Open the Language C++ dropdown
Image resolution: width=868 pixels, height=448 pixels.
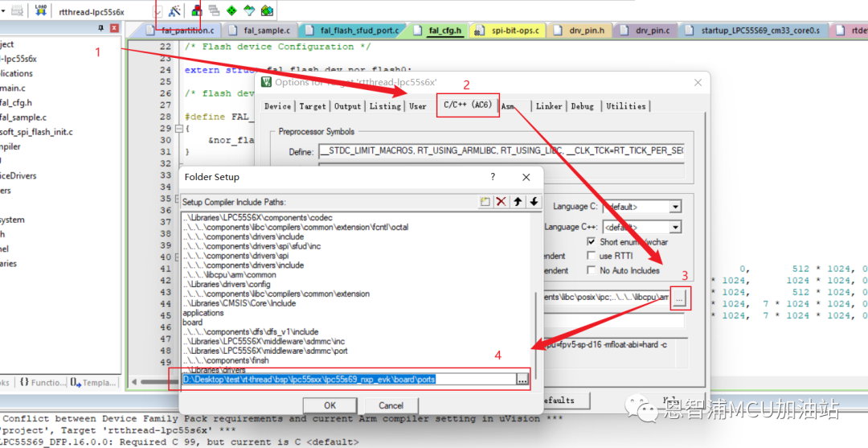[x=675, y=227]
